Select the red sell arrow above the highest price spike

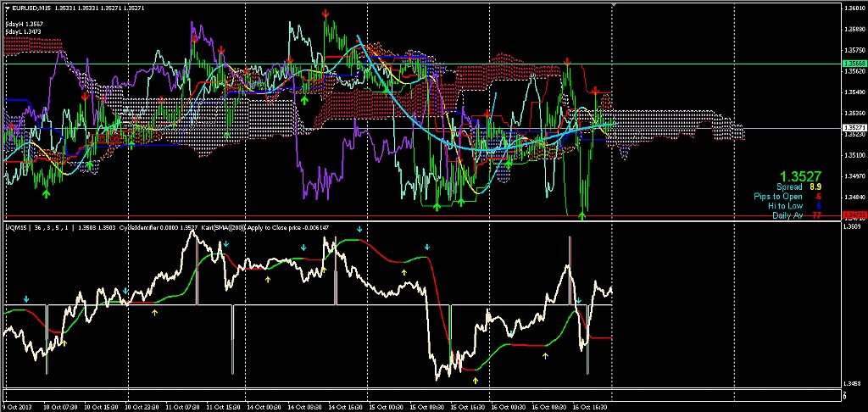tap(326, 12)
